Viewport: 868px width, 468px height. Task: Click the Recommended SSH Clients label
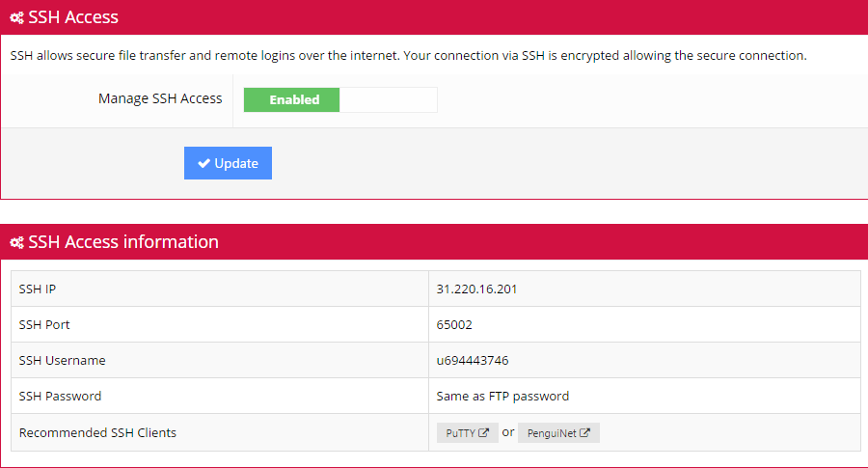[97, 432]
